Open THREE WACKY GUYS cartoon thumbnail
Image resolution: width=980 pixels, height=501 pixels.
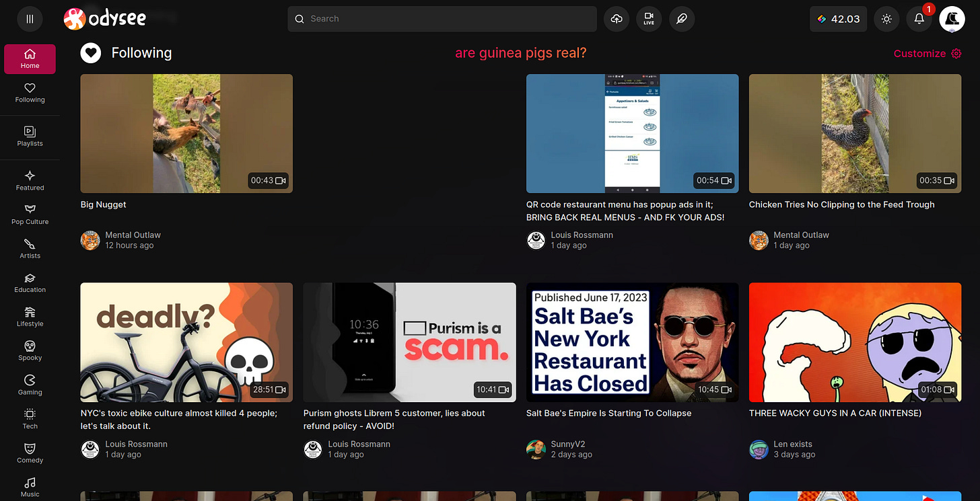coord(855,342)
